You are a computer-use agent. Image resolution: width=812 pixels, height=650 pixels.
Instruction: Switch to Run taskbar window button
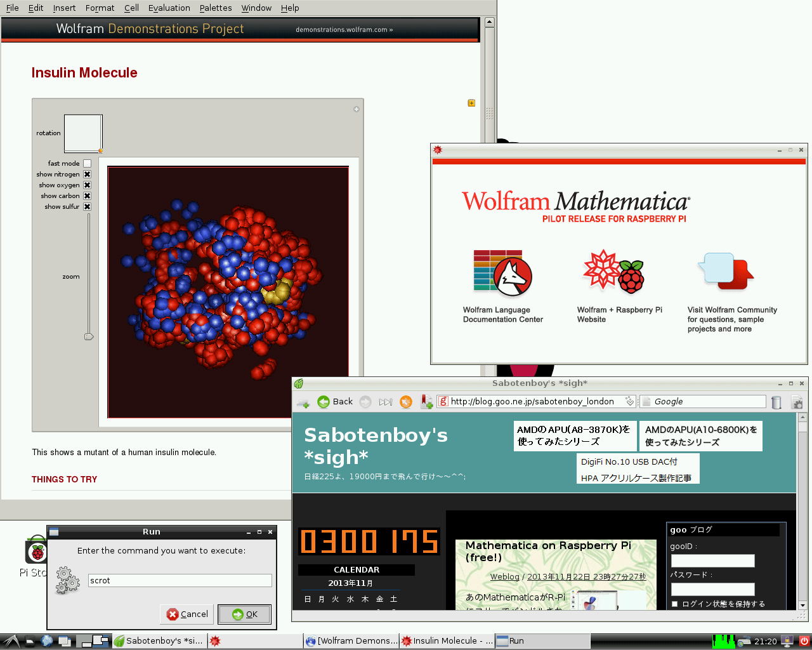point(542,641)
